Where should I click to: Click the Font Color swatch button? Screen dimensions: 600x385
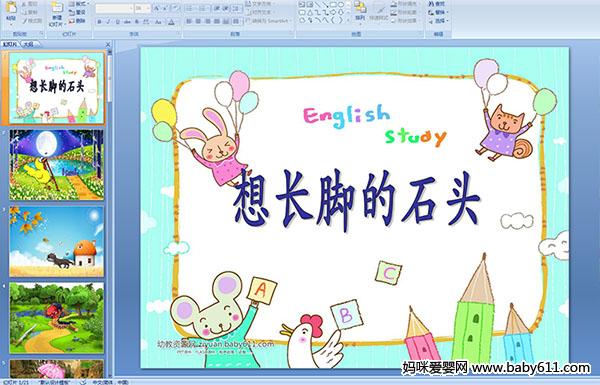tap(172, 22)
